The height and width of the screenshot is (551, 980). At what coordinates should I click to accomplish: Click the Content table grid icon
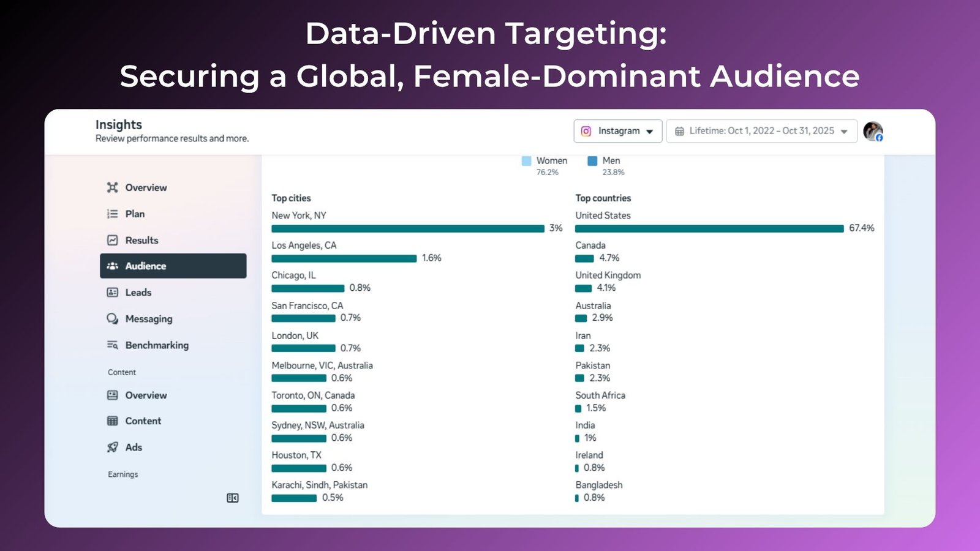click(113, 421)
